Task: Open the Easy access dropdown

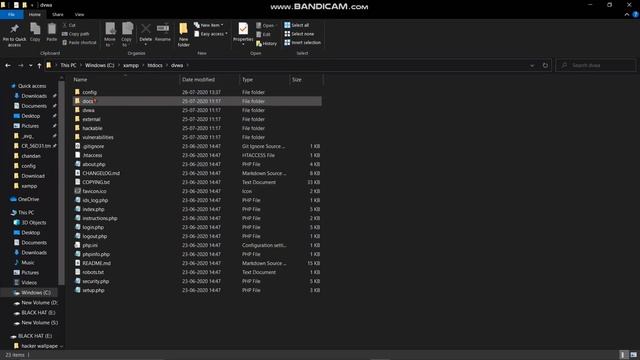Action: coord(211,34)
